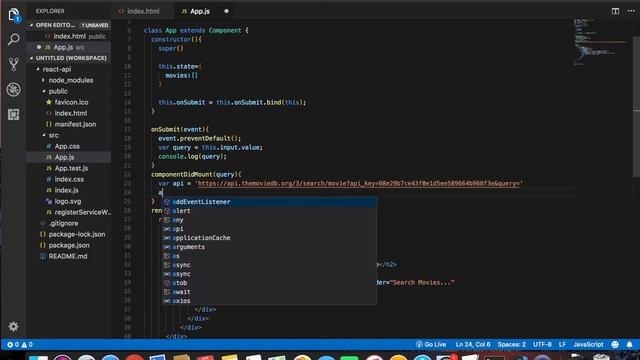
Task: Open the Debug view icon
Action: (x=13, y=89)
